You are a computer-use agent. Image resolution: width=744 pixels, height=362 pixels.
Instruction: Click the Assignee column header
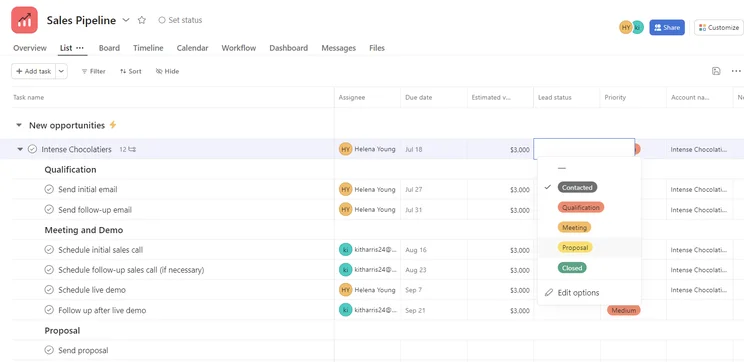tap(367, 97)
